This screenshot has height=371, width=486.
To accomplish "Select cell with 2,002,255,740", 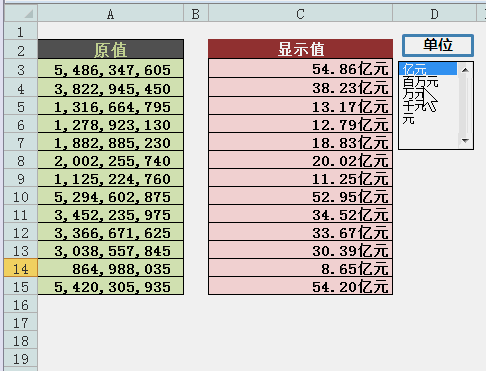I will (x=111, y=160).
